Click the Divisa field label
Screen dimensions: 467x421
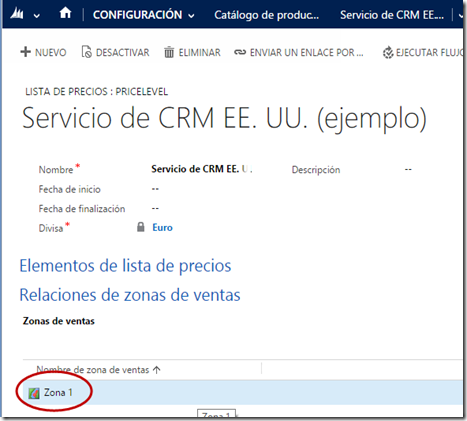point(51,228)
